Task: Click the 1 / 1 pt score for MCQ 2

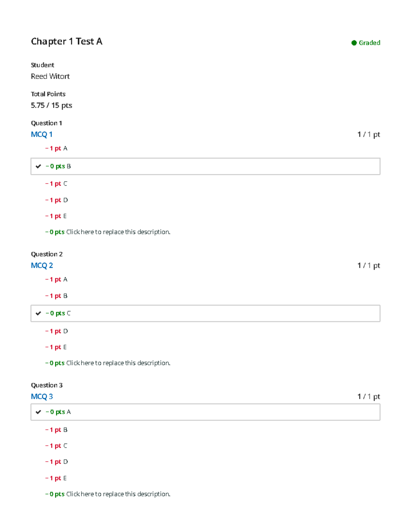Action: pos(369,265)
